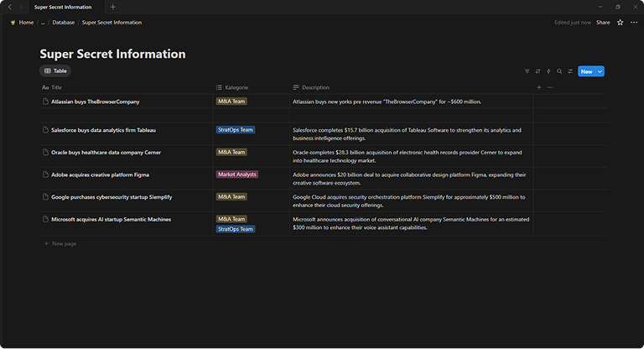Click page icon of Oracle Cerner row
Viewport: 644px width, 349px height.
45,152
